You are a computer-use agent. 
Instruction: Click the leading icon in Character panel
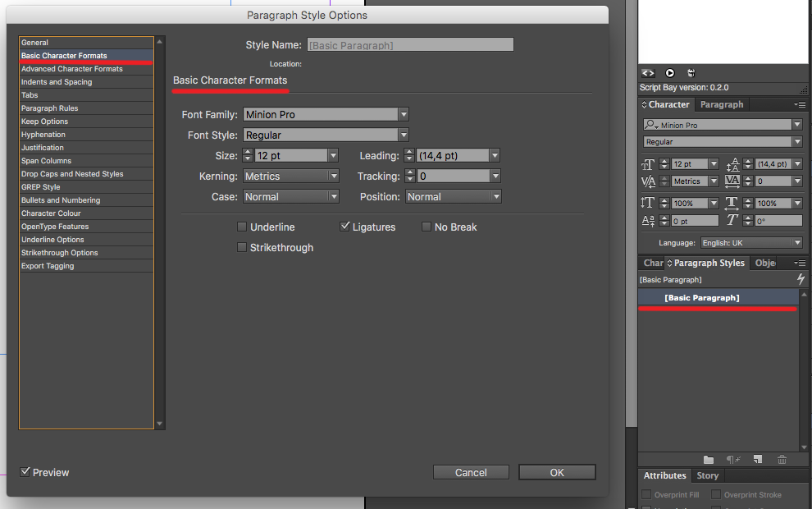732,164
